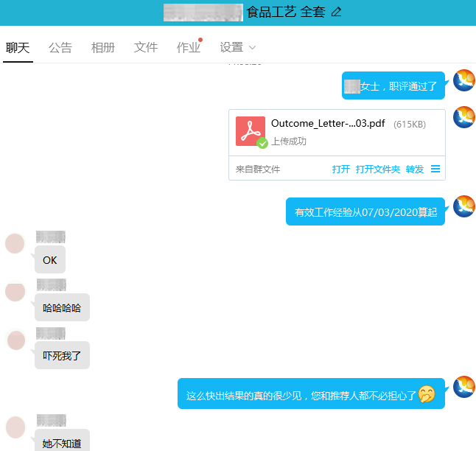Viewport: 476px width, 451px height.
Task: Open the 相册 tab
Action: 103,48
